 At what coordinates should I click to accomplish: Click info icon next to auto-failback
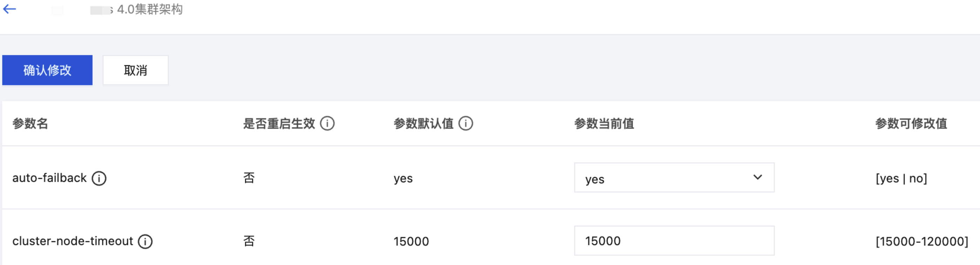99,178
